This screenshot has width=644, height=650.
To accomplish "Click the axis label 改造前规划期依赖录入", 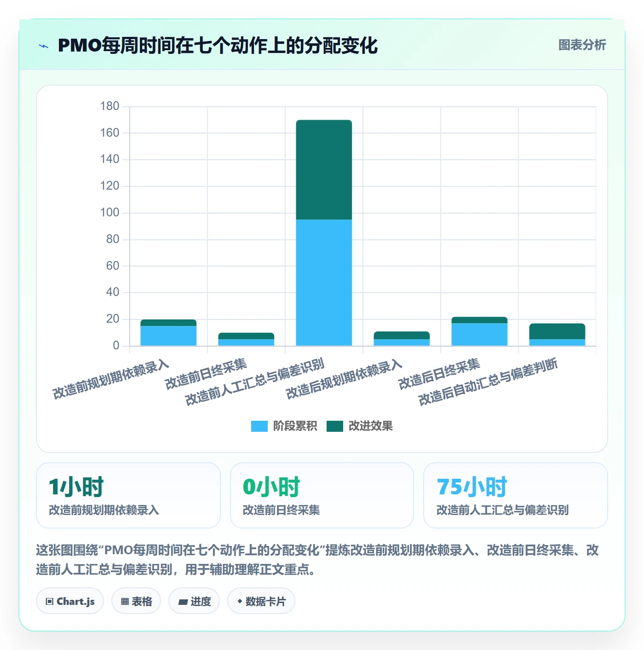I will 111,380.
